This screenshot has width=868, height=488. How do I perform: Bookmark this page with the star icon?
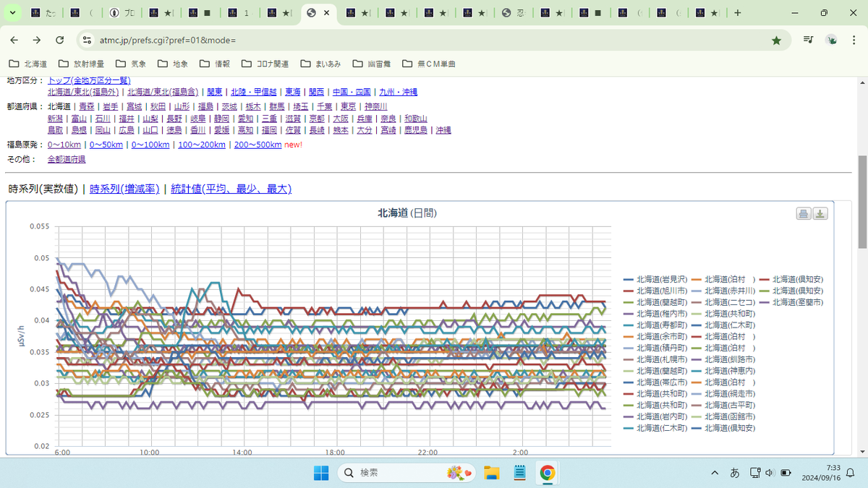(776, 40)
